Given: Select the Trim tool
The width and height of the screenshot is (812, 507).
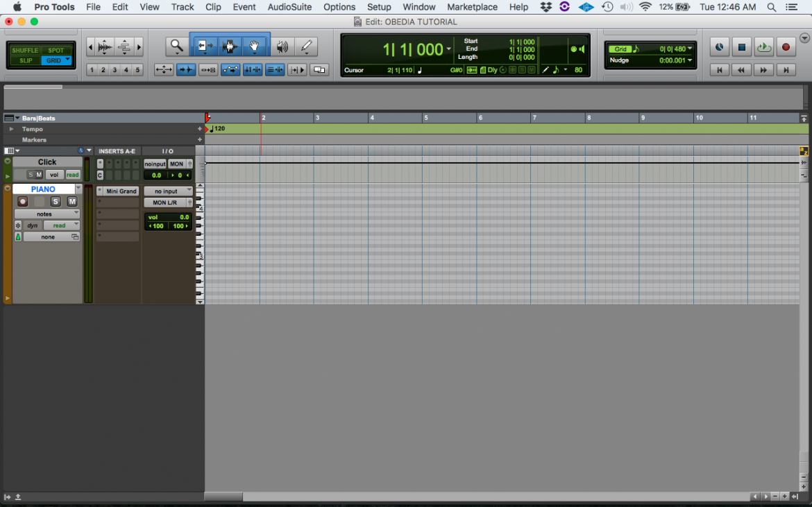Looking at the screenshot, I should click(205, 46).
